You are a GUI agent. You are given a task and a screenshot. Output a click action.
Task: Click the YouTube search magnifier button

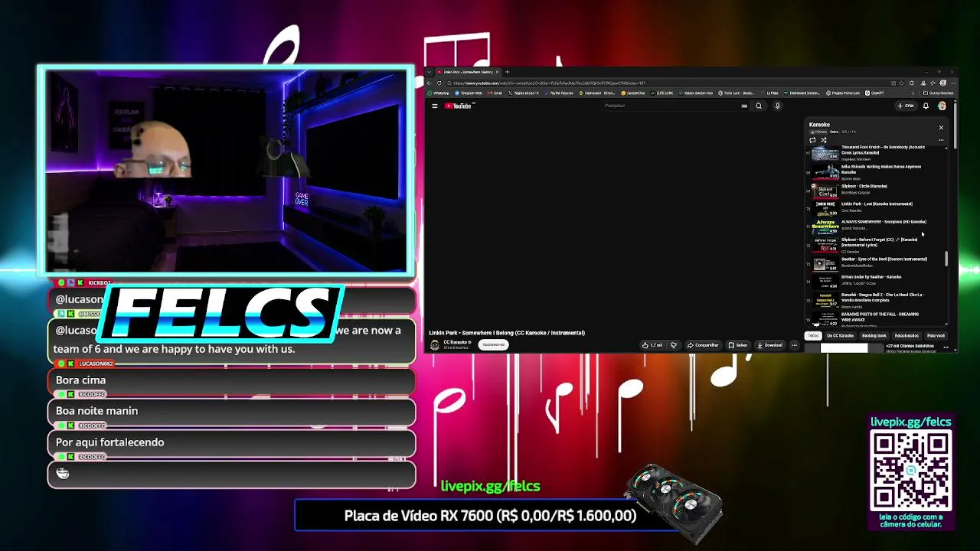pos(759,106)
